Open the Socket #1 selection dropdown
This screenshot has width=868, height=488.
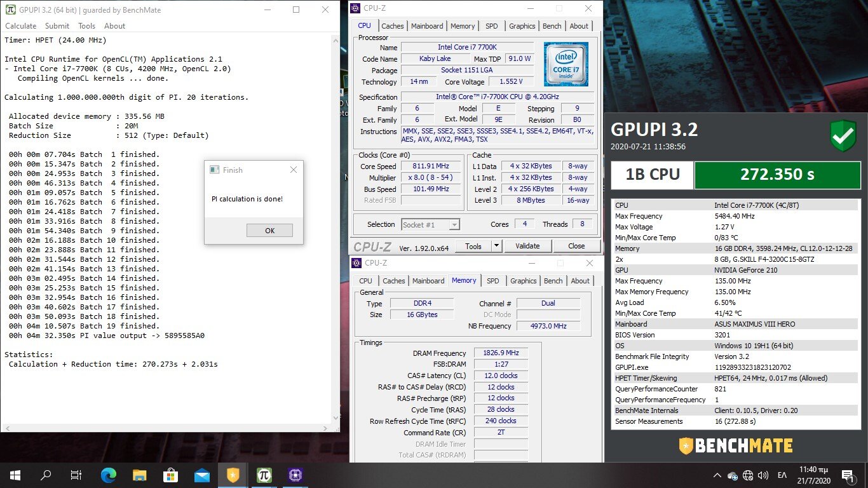(x=430, y=224)
